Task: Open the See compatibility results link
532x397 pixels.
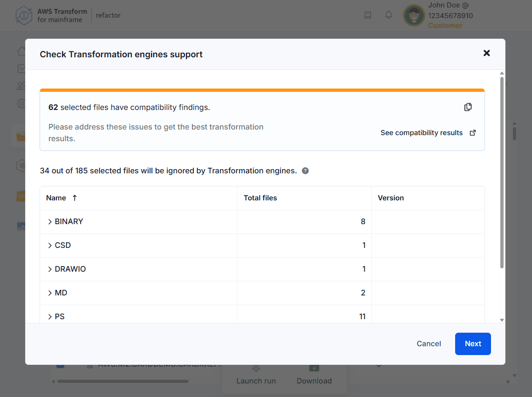Action: point(428,133)
